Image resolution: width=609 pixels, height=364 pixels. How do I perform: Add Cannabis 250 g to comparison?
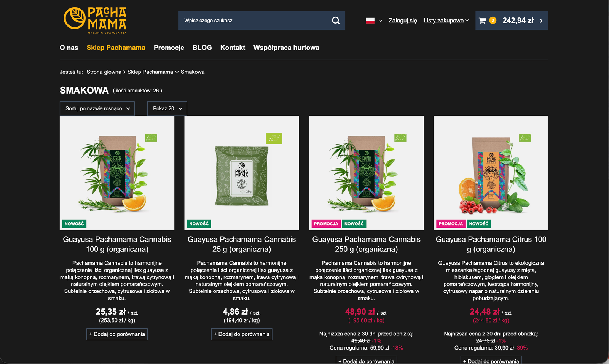(x=367, y=360)
